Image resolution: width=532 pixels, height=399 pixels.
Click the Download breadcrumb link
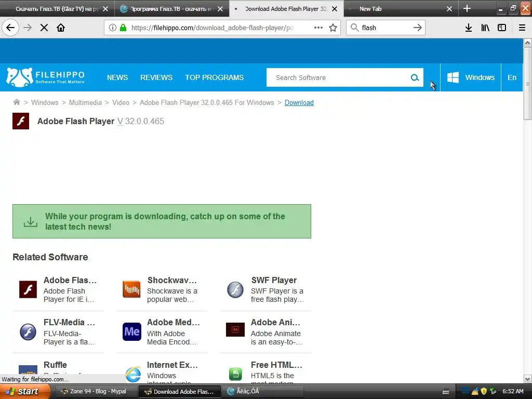click(299, 102)
